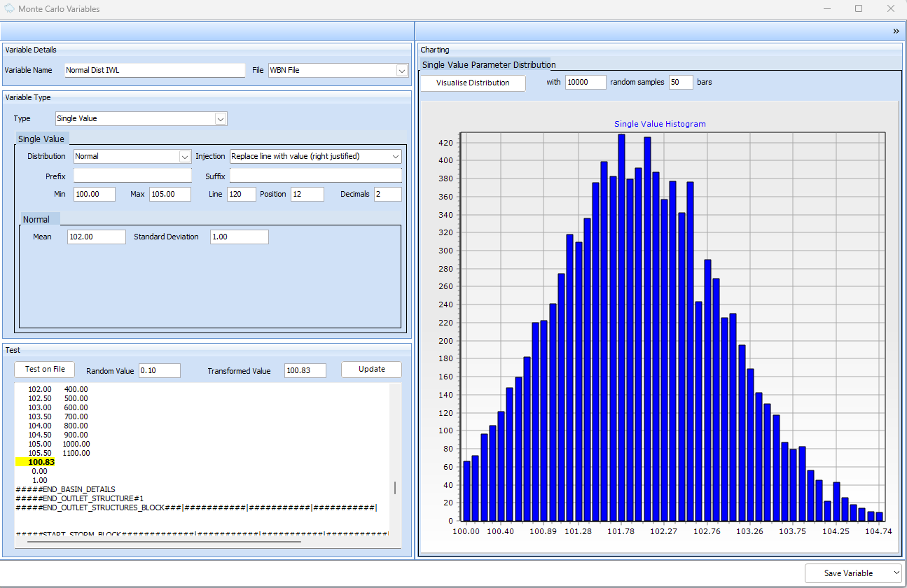The height and width of the screenshot is (588, 907).
Task: Select the Single Value Parameter Distribution tab
Action: click(x=488, y=64)
